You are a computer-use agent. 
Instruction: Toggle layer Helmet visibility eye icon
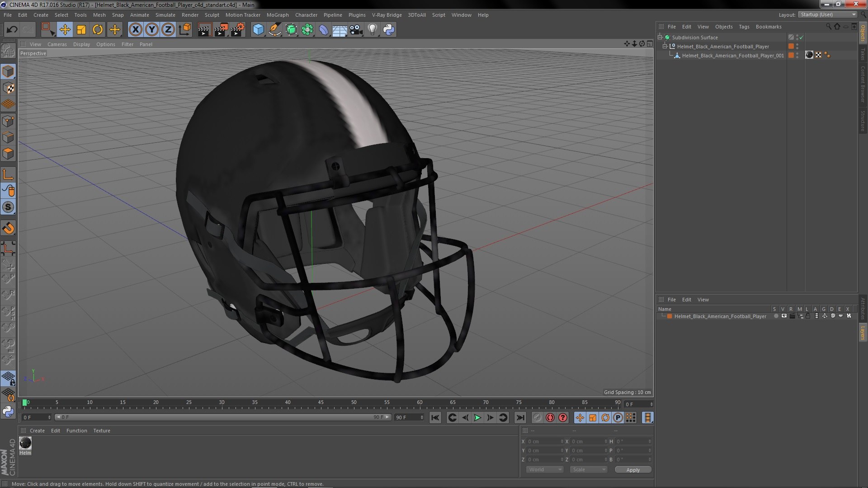[784, 316]
